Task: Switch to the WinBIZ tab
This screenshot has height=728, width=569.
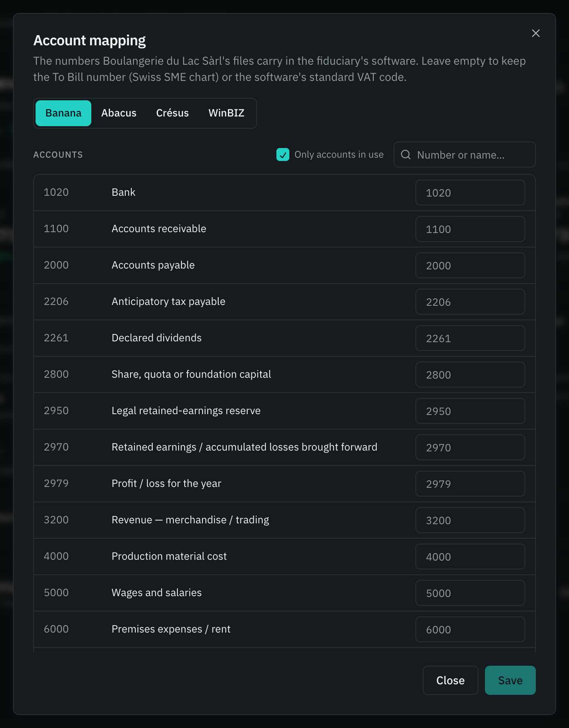Action: tap(226, 113)
